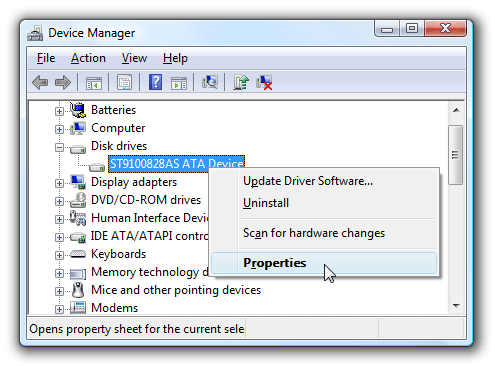Expand the Display adapters node
The height and width of the screenshot is (366, 495).
(59, 183)
